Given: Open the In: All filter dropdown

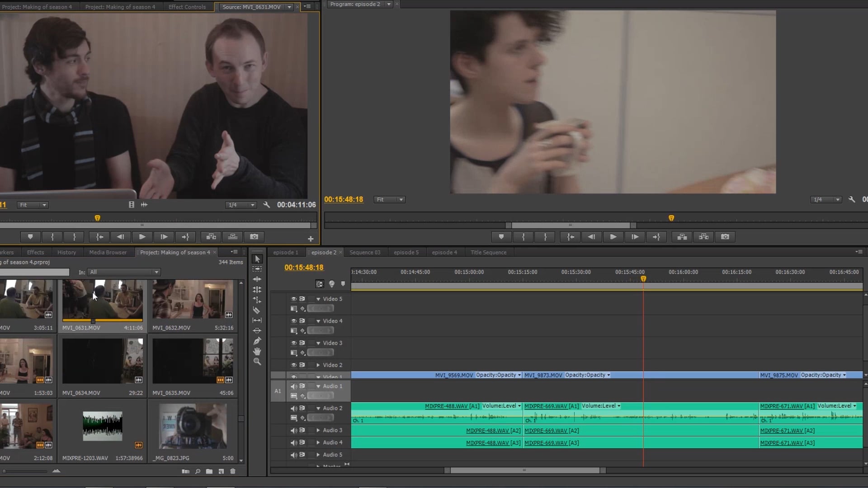Looking at the screenshot, I should click(124, 272).
